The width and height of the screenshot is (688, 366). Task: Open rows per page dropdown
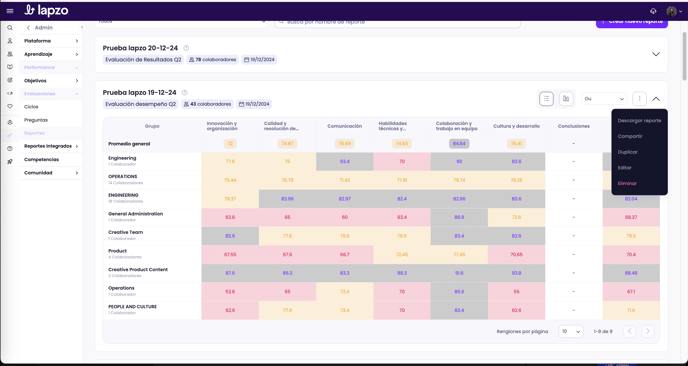(570, 332)
